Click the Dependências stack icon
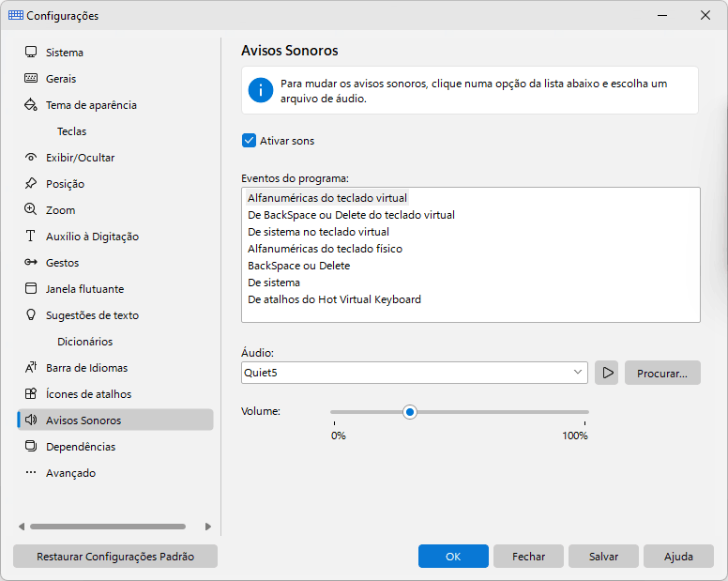 [x=31, y=447]
